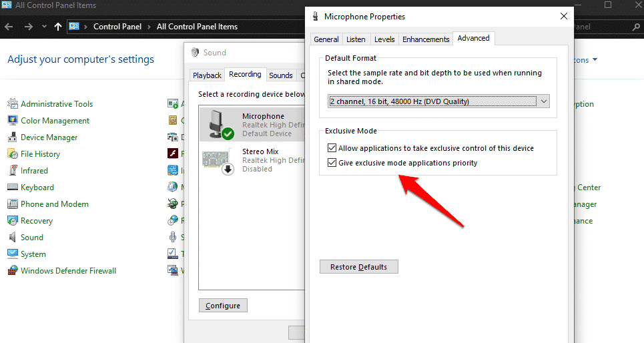Click the Sound dialog title icon

[x=195, y=52]
